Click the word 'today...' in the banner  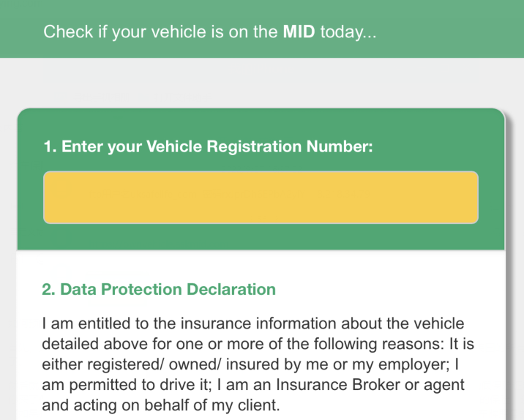[348, 32]
